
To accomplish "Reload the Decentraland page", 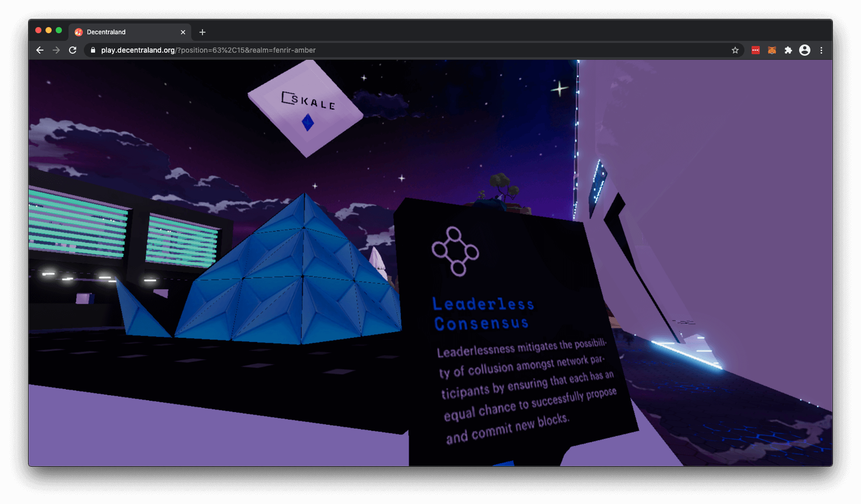I will point(73,50).
